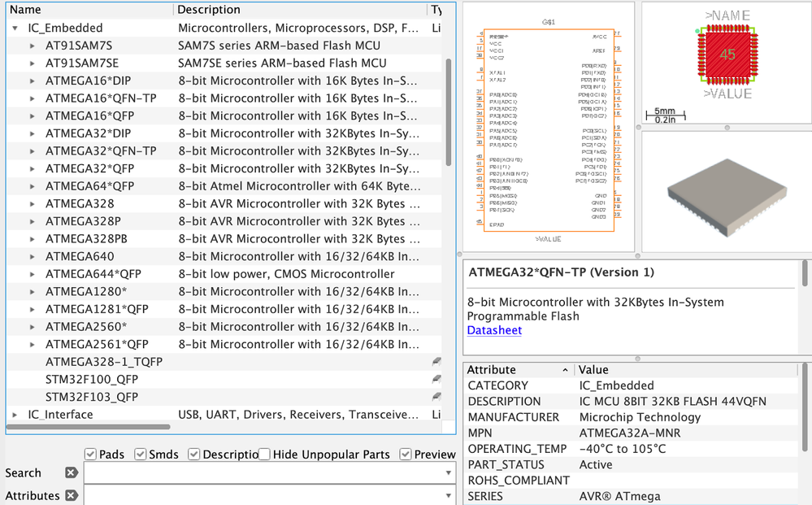Select the ATMEGA32*QFP row

(224, 169)
